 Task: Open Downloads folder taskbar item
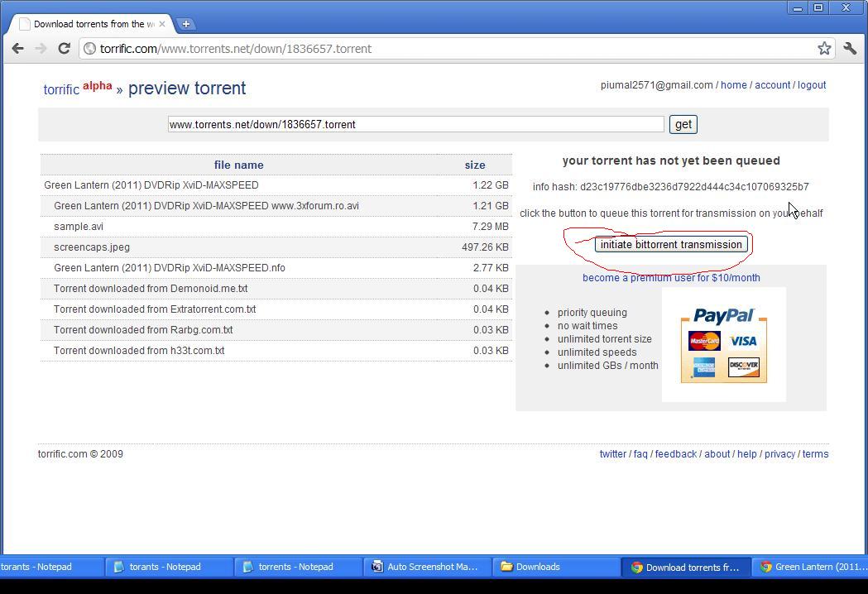click(556, 567)
